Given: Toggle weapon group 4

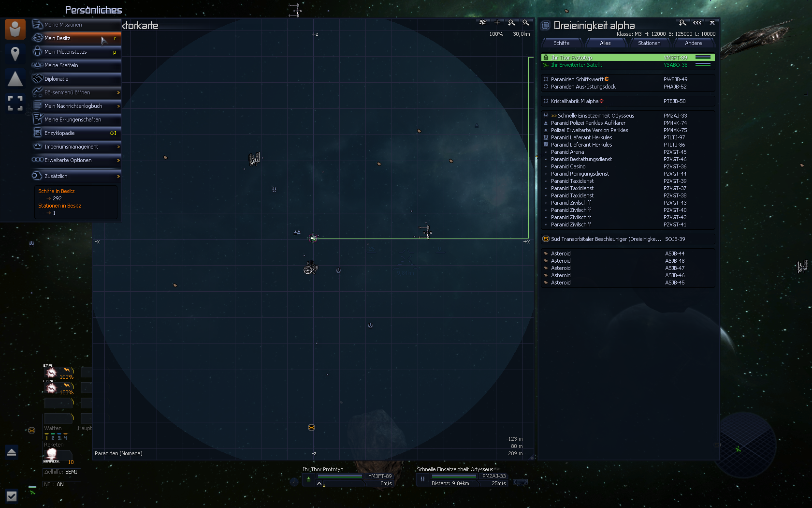Looking at the screenshot, I should click(x=66, y=437).
